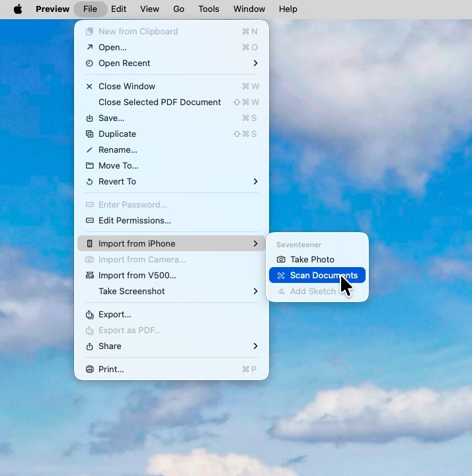Open the Tools menu in menu bar

[x=209, y=9]
